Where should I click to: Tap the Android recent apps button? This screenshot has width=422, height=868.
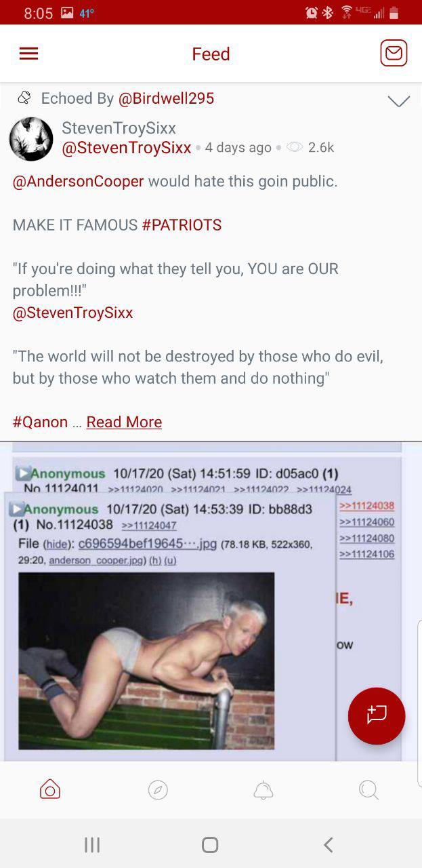(x=92, y=844)
